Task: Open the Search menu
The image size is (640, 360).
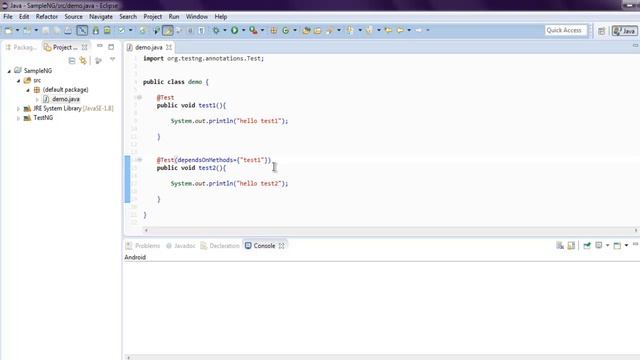Action: [128, 17]
